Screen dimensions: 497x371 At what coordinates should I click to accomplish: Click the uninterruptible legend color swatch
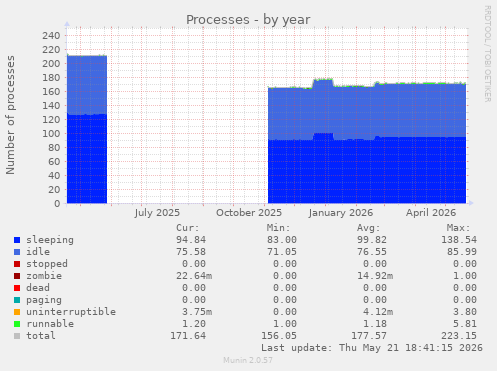[17, 312]
